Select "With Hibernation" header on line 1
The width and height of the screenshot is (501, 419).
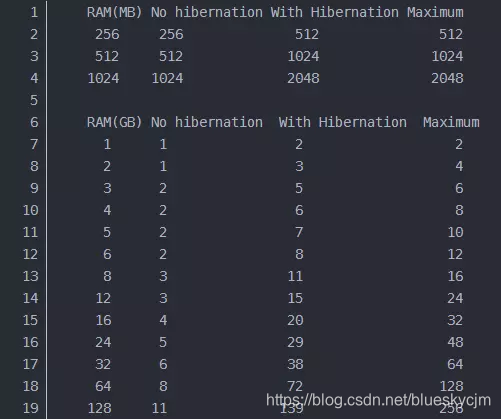(335, 12)
